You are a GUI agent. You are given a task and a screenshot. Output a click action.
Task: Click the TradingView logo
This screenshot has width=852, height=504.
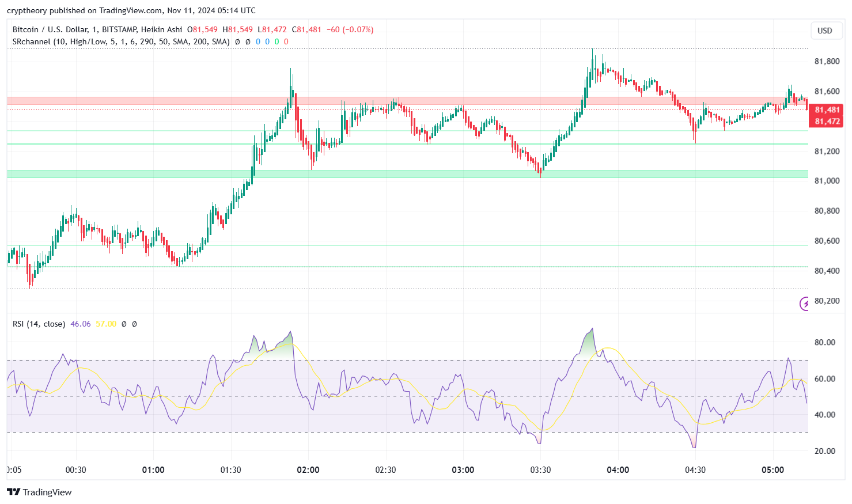(39, 492)
